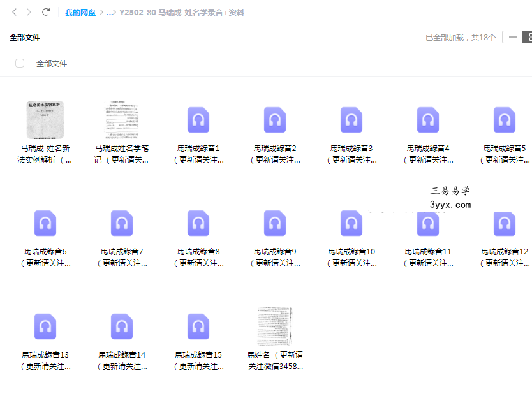Open 馬姓名 document thumbnail

[x=275, y=326]
